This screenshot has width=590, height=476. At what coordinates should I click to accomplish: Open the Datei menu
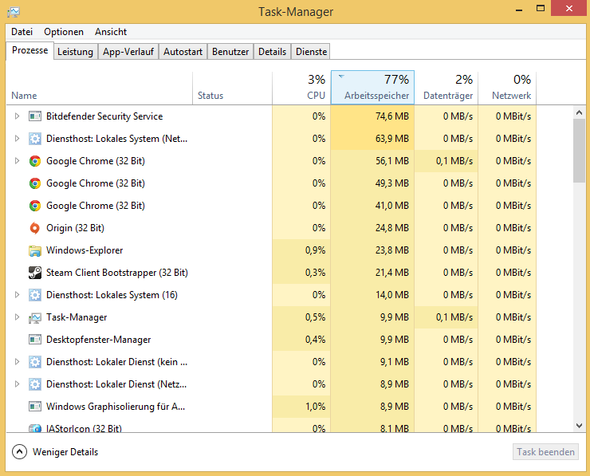click(22, 32)
